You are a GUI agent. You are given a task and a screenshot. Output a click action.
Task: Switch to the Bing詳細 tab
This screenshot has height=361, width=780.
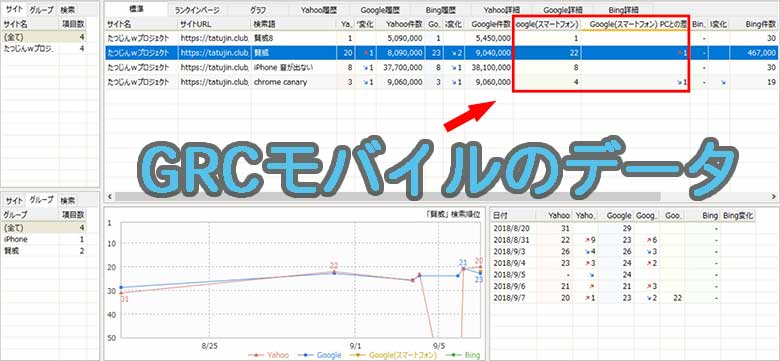click(623, 9)
